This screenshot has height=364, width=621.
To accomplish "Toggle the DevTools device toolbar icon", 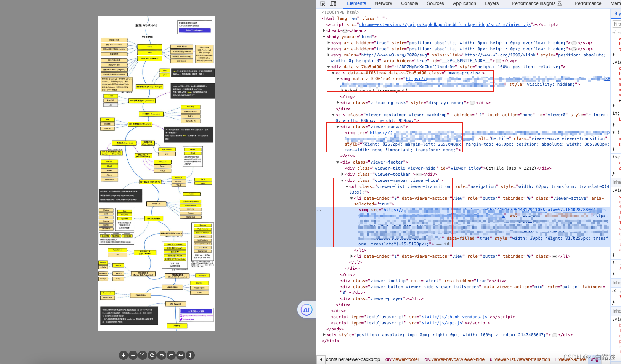I will click(x=333, y=3).
